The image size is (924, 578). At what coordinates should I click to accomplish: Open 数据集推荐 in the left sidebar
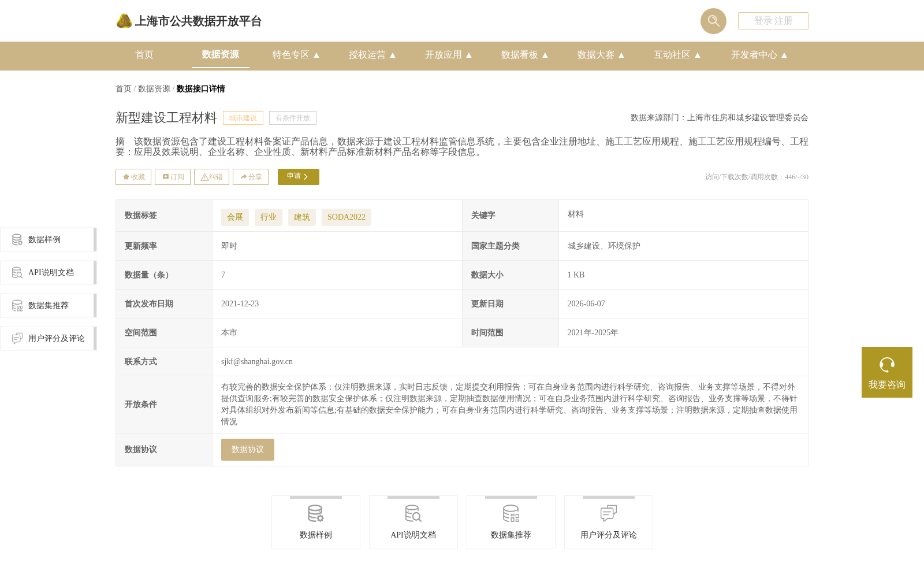tap(49, 306)
